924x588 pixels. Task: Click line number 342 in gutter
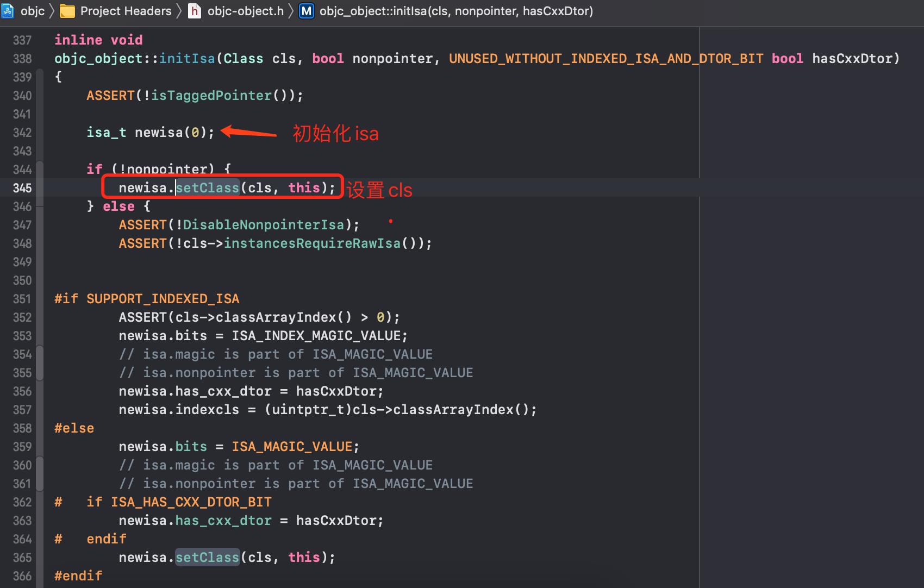22,133
